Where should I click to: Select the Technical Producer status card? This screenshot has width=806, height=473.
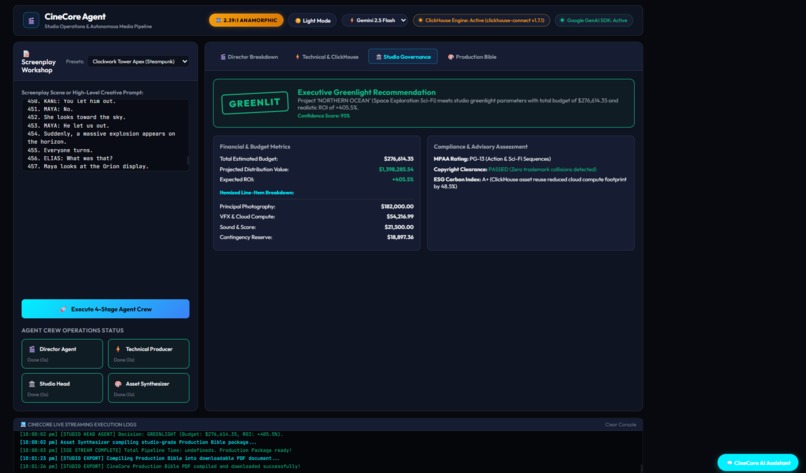tap(149, 354)
